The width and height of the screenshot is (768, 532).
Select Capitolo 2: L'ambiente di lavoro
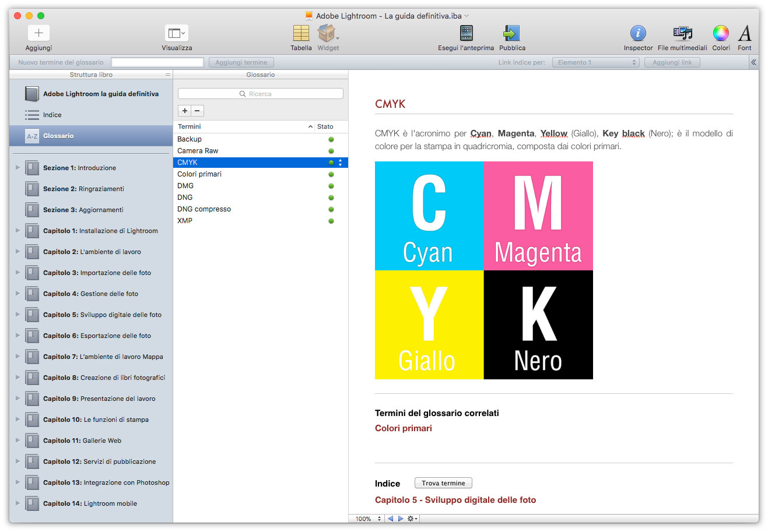[92, 252]
